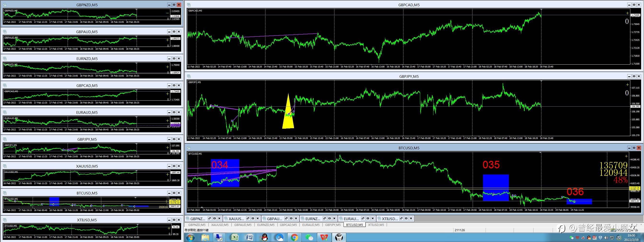The image size is (644, 242).
Task: Open Excel from the taskbar
Action: [x=235, y=237]
